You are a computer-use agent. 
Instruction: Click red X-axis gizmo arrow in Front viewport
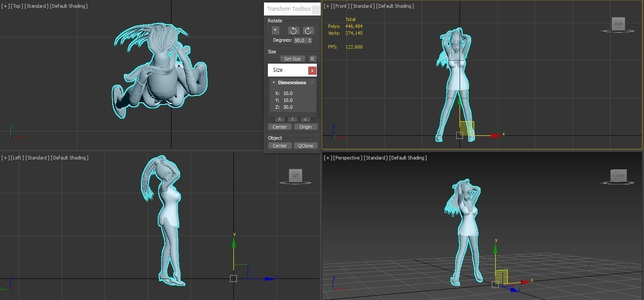coord(496,135)
